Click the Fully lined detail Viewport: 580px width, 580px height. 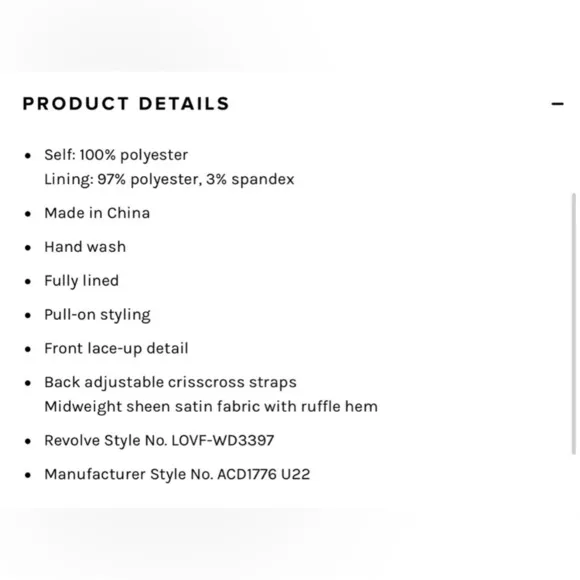coord(81,281)
